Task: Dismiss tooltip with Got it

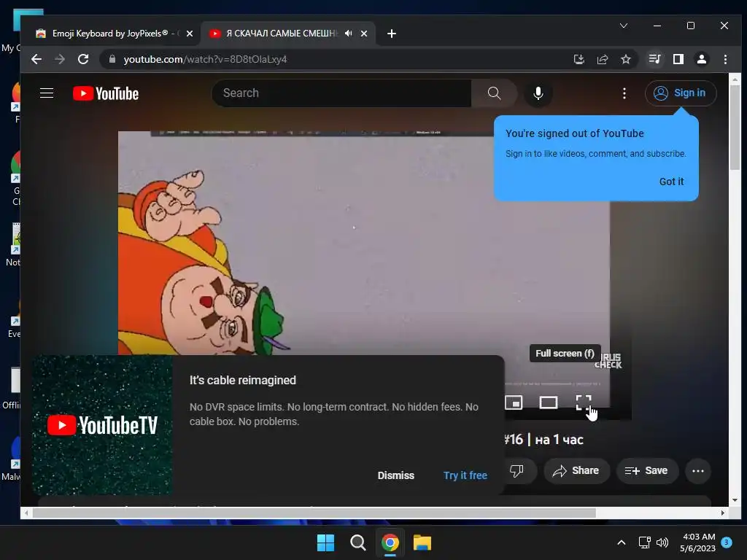Action: pos(671,182)
